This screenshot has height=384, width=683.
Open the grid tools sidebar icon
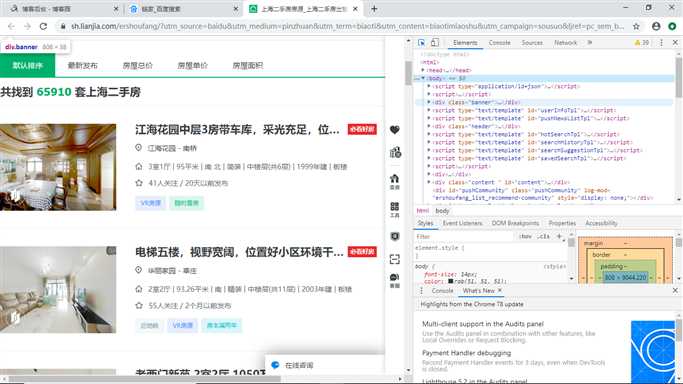(395, 209)
